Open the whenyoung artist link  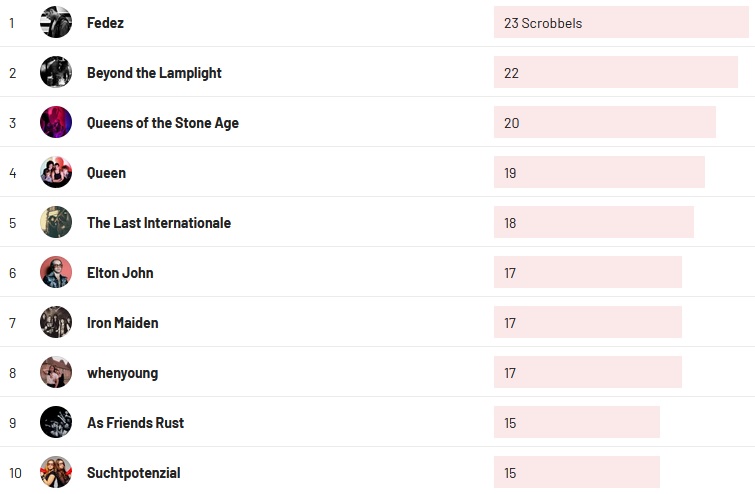pos(122,373)
